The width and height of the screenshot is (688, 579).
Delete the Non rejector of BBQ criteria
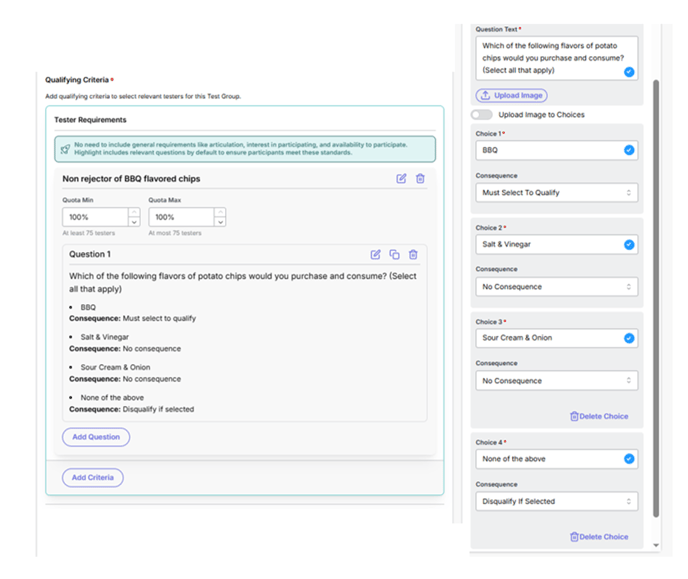pos(420,179)
